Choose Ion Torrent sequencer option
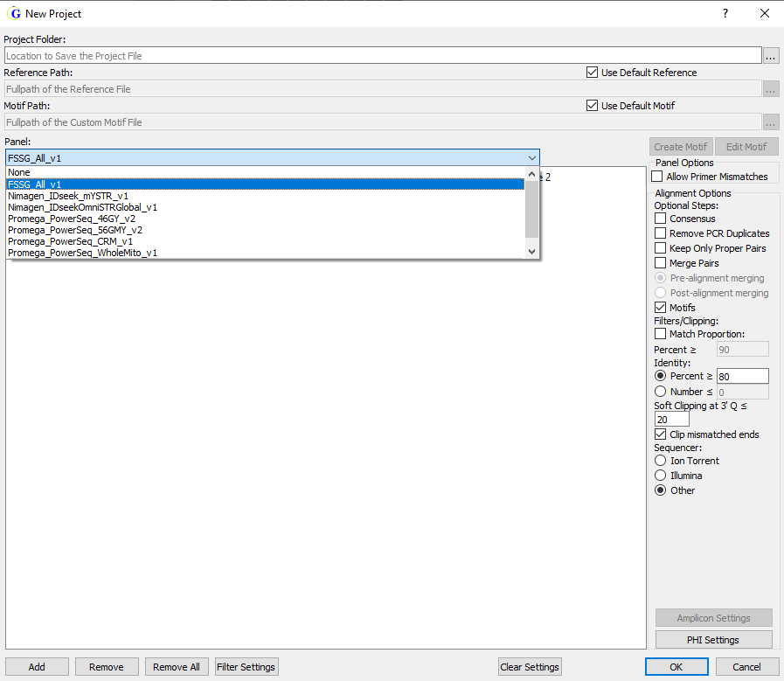The width and height of the screenshot is (784, 681). coord(661,461)
